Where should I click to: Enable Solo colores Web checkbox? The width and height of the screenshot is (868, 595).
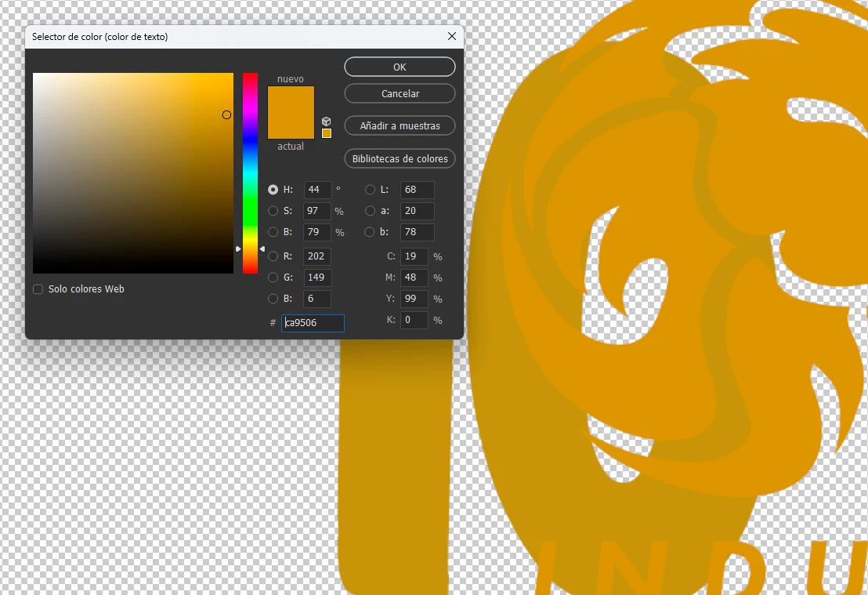tap(38, 289)
